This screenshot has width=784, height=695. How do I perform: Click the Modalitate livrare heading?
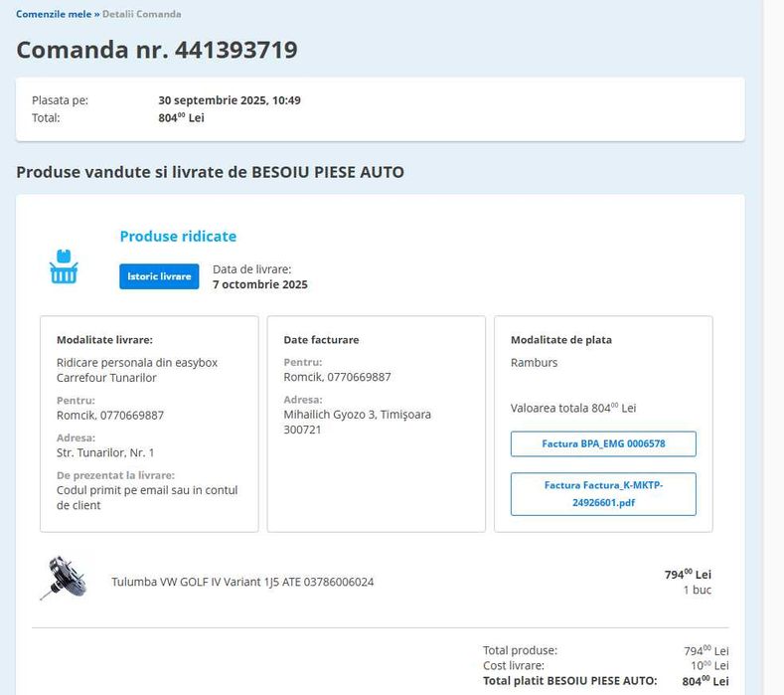click(104, 340)
